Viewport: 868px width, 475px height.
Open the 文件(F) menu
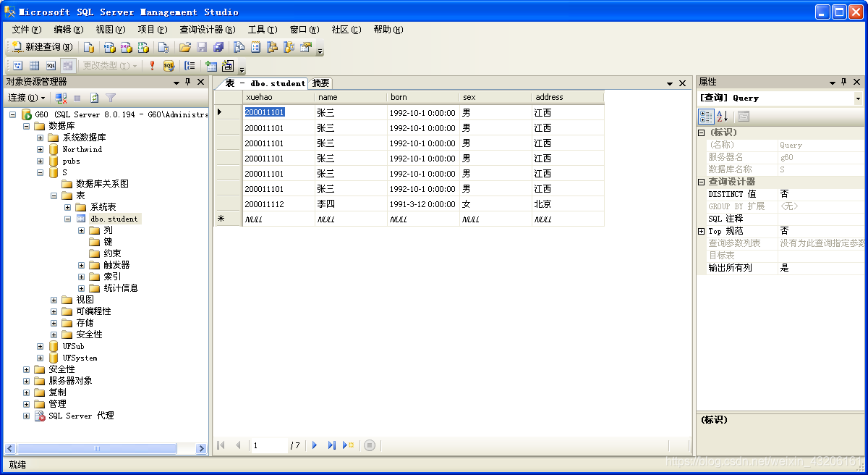pyautogui.click(x=27, y=30)
